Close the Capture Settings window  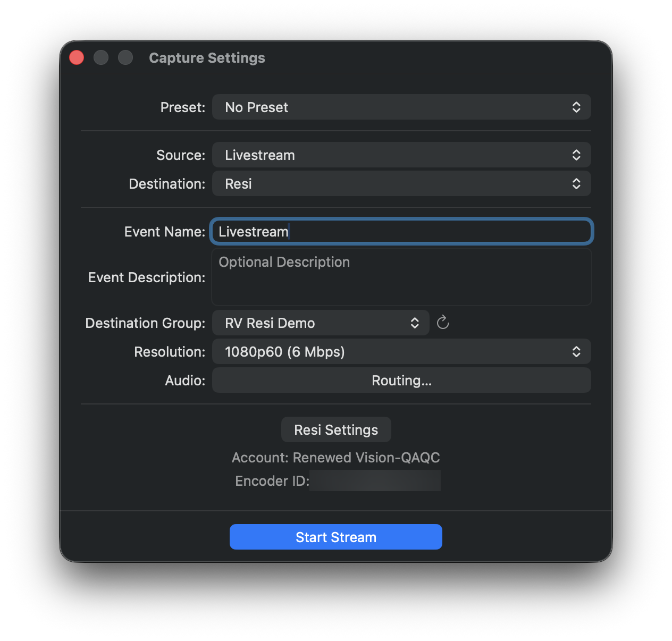[77, 57]
